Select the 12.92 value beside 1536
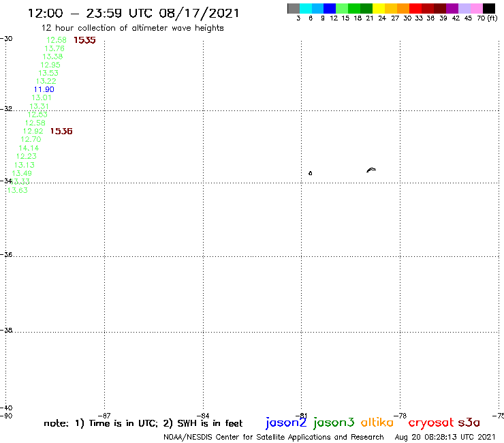The image size is (504, 443). 33,132
